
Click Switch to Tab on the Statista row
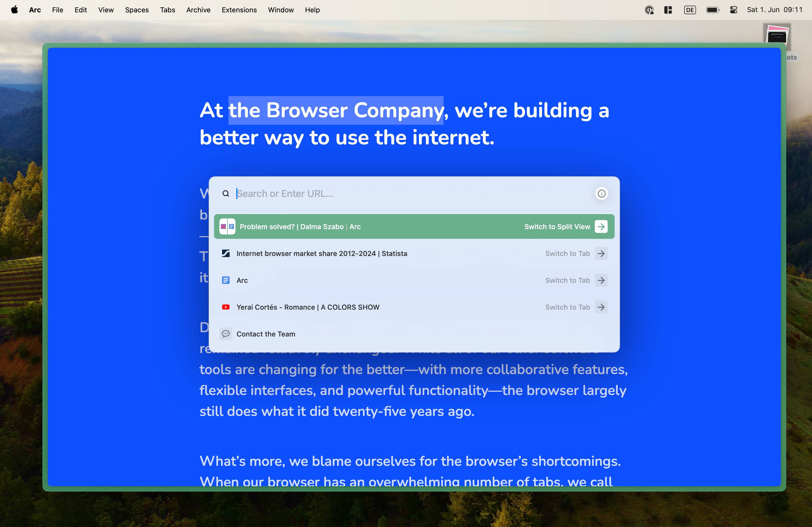pyautogui.click(x=568, y=253)
